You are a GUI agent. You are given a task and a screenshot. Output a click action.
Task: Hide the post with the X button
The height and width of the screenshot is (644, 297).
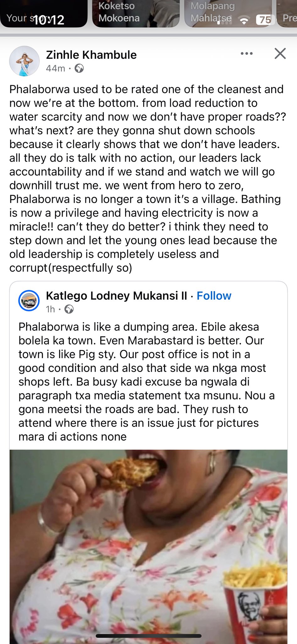[x=280, y=54]
